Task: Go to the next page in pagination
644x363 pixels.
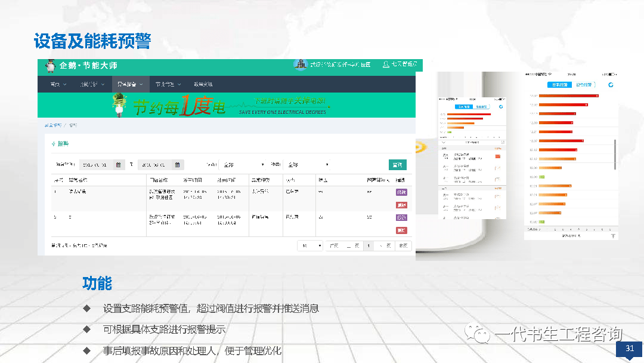Action: (385, 245)
